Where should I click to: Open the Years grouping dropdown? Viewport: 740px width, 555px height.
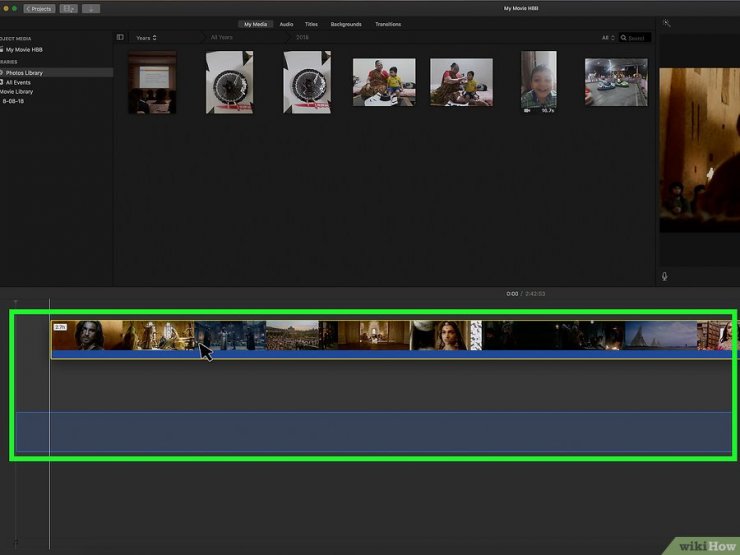(x=146, y=38)
